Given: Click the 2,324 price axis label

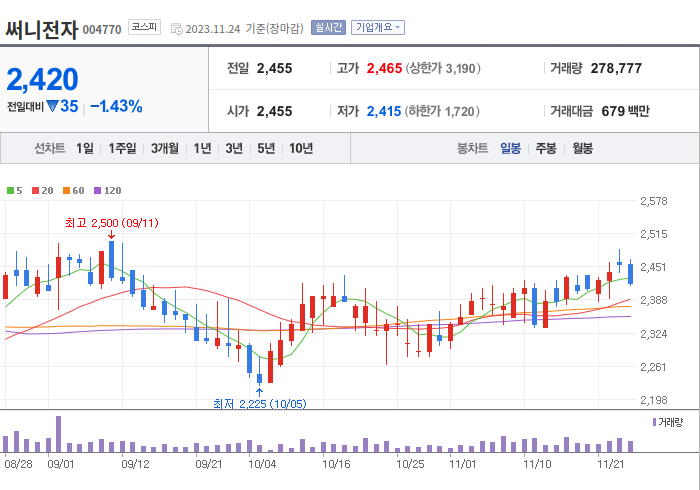Looking at the screenshot, I should (654, 334).
